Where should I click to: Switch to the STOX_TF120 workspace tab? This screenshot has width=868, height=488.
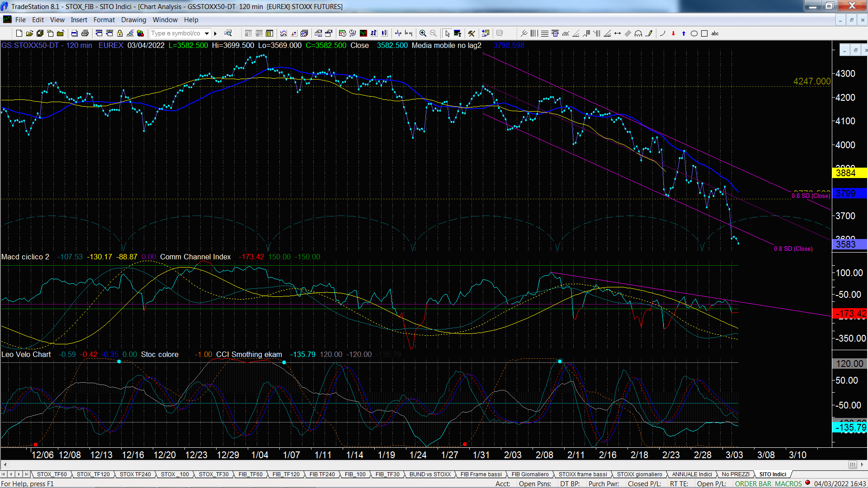click(93, 474)
